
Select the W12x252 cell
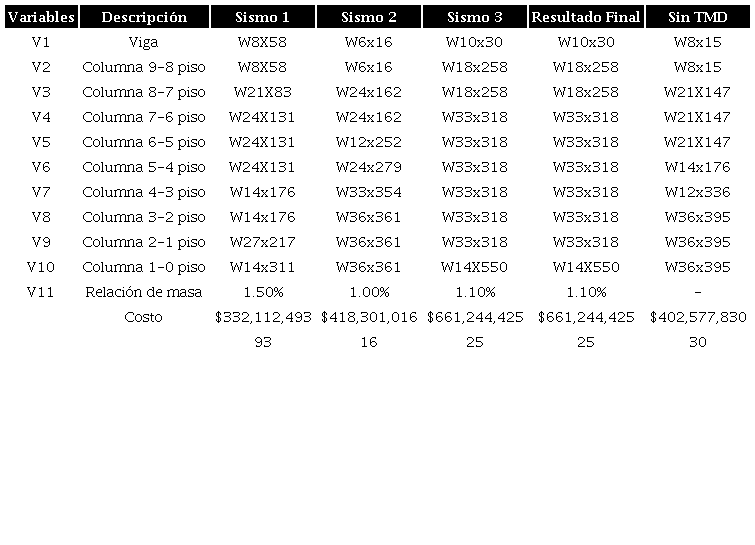click(369, 142)
